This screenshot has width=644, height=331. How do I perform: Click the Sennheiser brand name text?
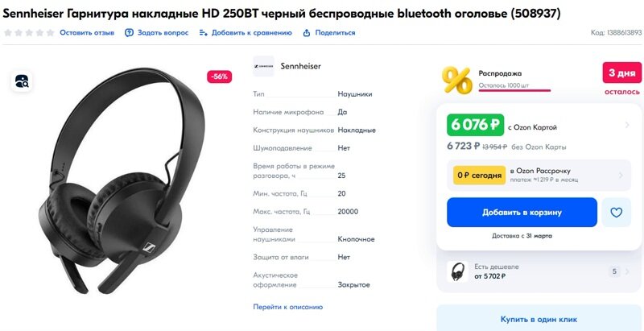300,66
